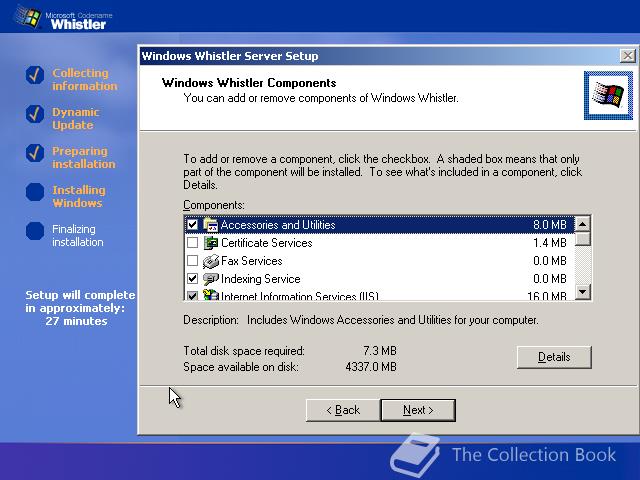
Task: Enable the Certificate Services checkbox
Action: point(192,243)
